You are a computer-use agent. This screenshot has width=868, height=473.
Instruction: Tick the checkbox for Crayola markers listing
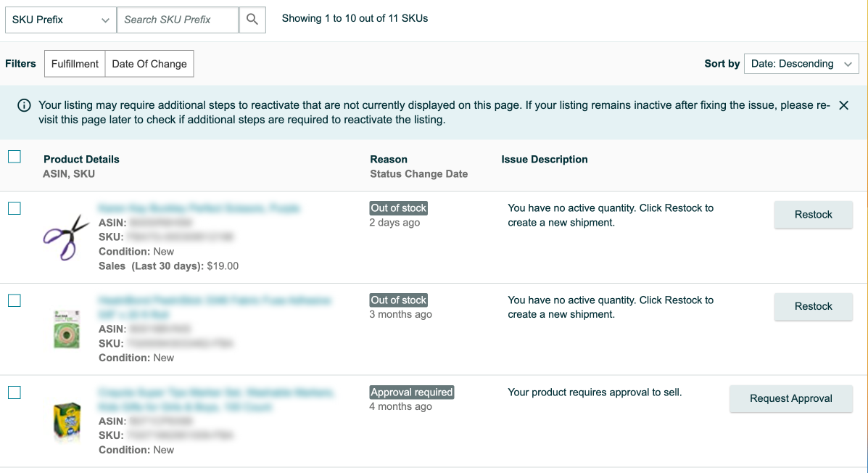(x=15, y=392)
